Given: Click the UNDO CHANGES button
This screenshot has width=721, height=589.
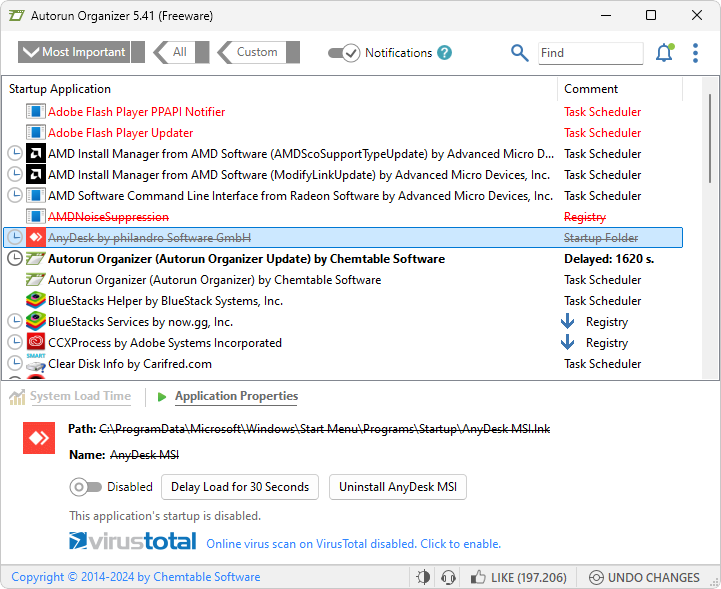Looking at the screenshot, I should 644,577.
